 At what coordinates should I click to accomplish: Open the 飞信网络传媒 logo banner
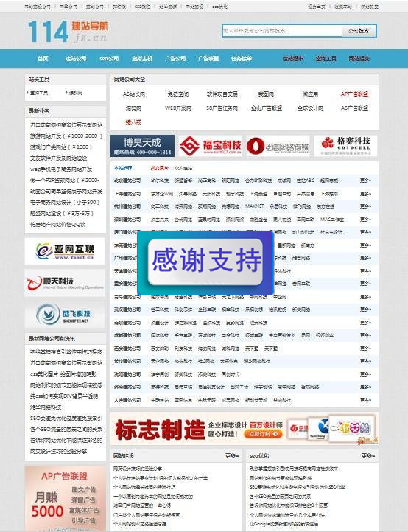click(x=278, y=146)
